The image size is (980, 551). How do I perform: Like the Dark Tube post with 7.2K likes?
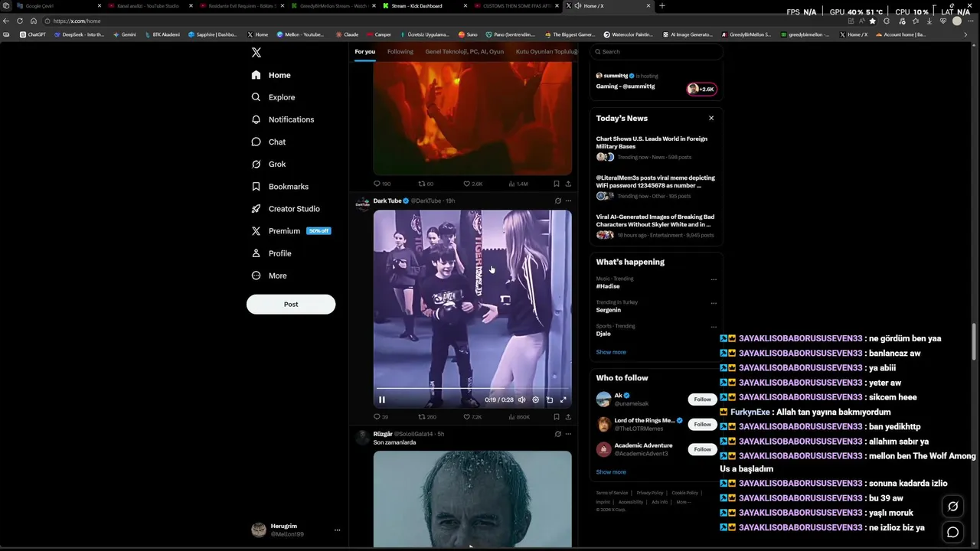point(472,417)
